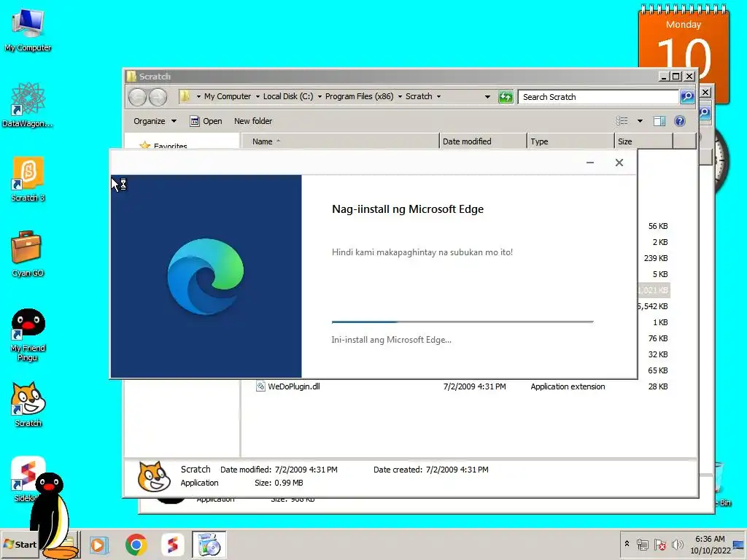Screen dimensions: 747x560
Task: Open explorer help question mark icon
Action: pyautogui.click(x=680, y=121)
